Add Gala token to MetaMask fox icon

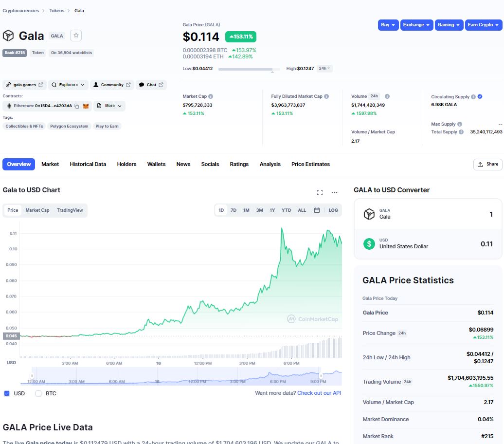(86, 106)
